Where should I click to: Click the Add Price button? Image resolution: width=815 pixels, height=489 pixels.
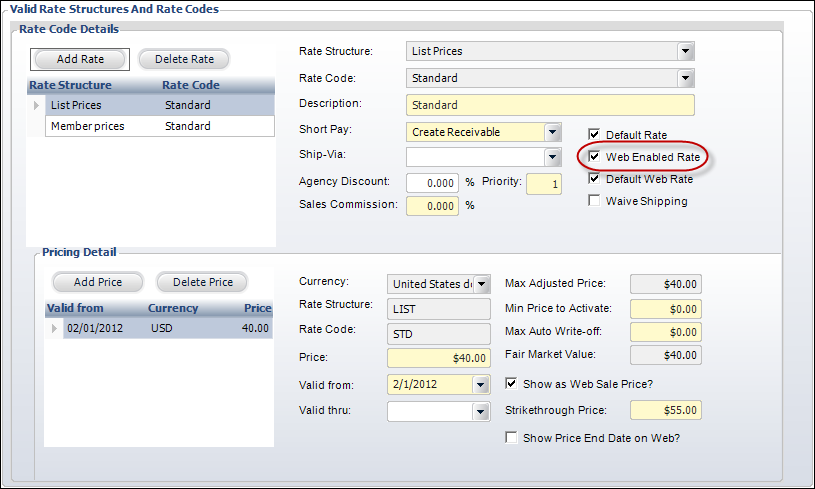[x=98, y=282]
